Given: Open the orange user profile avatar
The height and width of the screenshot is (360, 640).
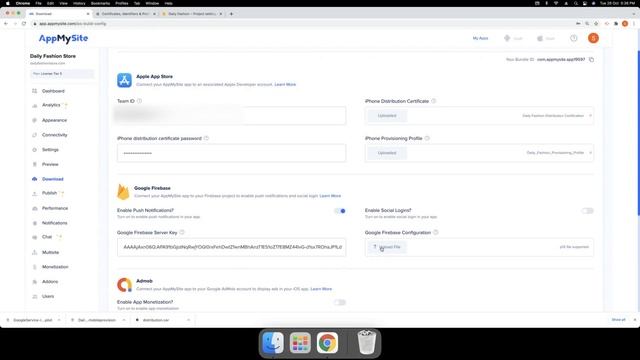Looking at the screenshot, I should [x=593, y=38].
